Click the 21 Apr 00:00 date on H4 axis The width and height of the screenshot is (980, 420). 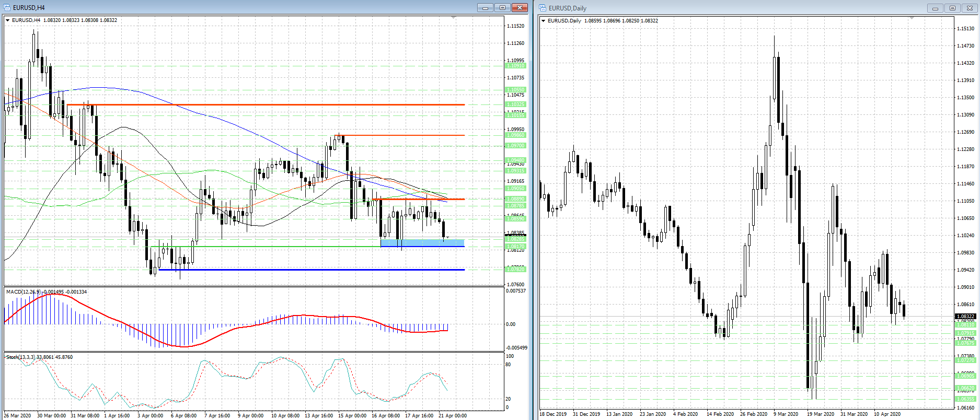pyautogui.click(x=453, y=416)
